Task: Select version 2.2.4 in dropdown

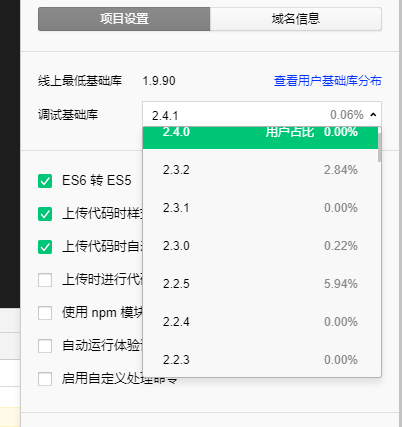Action: click(260, 322)
